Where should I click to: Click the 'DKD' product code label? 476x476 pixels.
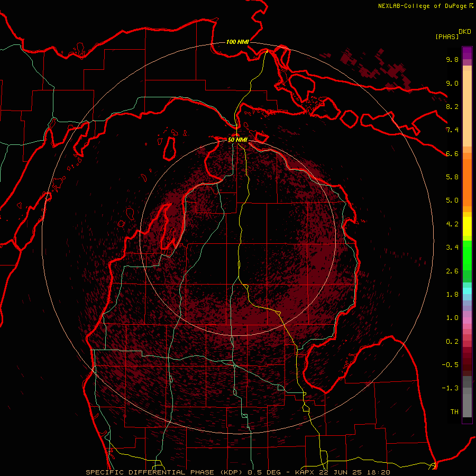point(465,32)
